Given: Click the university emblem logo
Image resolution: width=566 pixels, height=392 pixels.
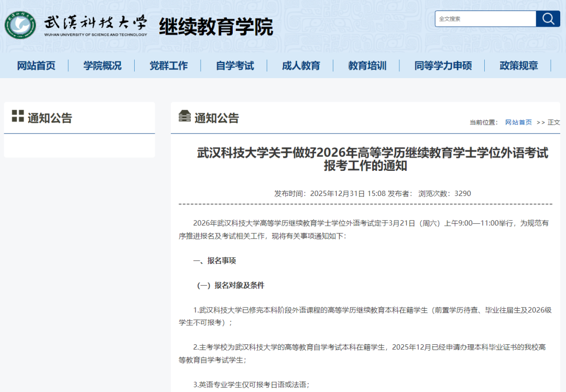Looking at the screenshot, I should click(21, 24).
